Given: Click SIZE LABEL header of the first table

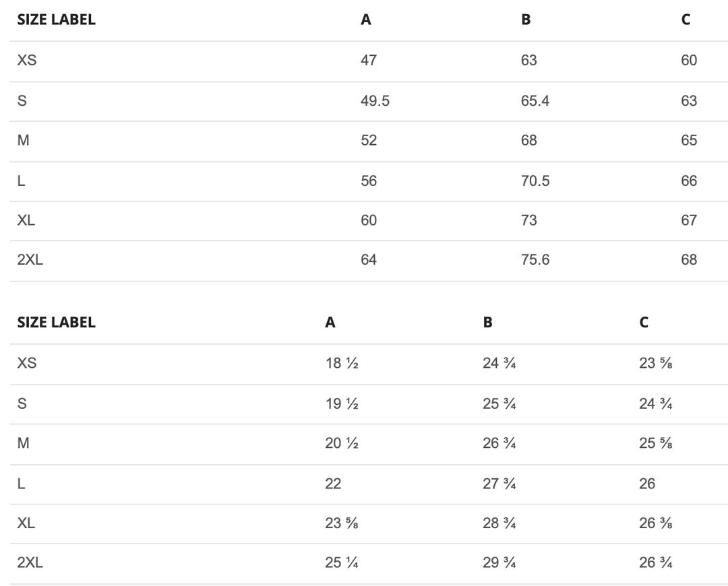Looking at the screenshot, I should (56, 20).
